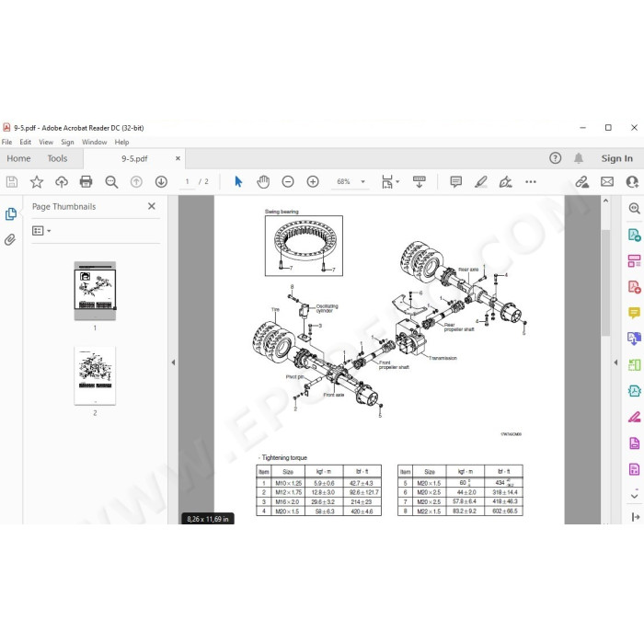
Task: Open the Help menu
Action: [x=121, y=142]
